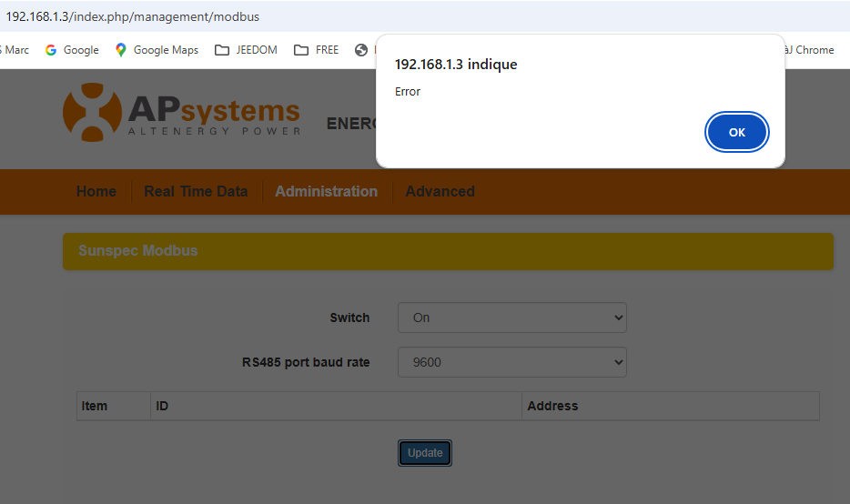Click the 'Error' message text
The image size is (850, 504).
[x=408, y=92]
